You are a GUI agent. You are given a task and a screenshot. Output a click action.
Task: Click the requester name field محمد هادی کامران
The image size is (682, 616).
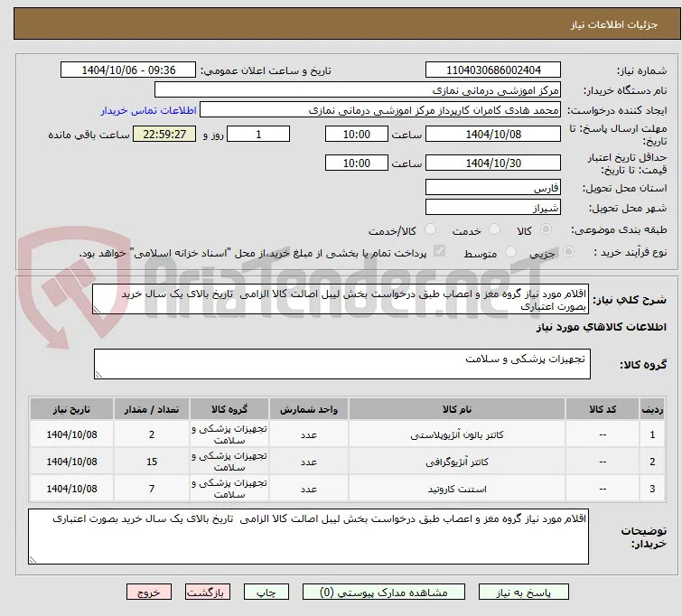[380, 110]
